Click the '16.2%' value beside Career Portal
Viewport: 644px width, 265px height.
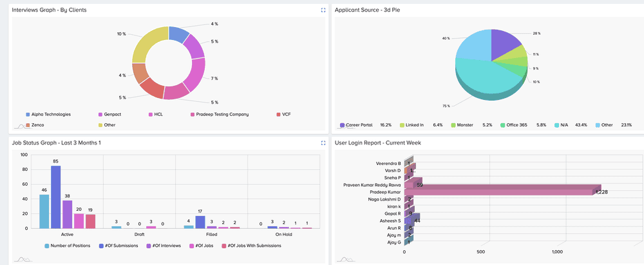pos(386,124)
